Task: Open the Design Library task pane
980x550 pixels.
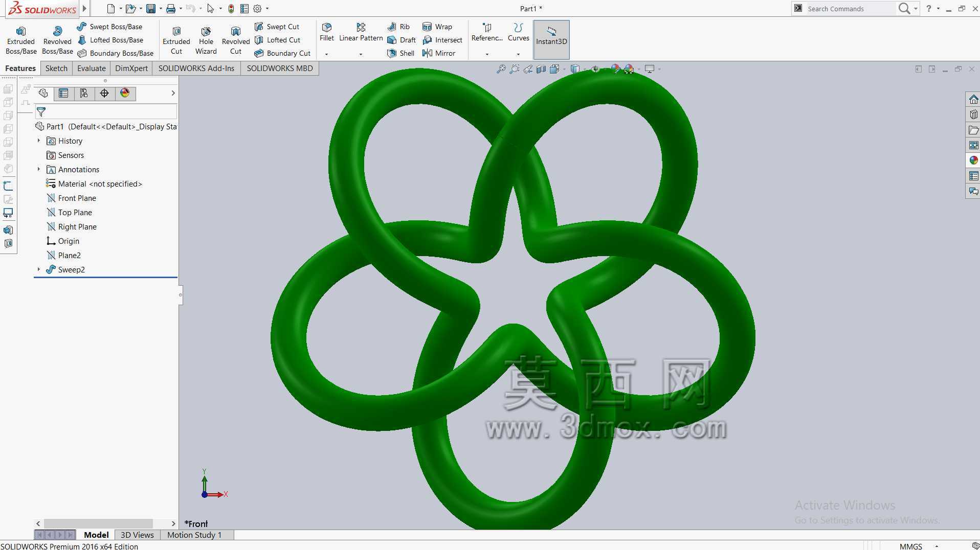Action: 973,114
